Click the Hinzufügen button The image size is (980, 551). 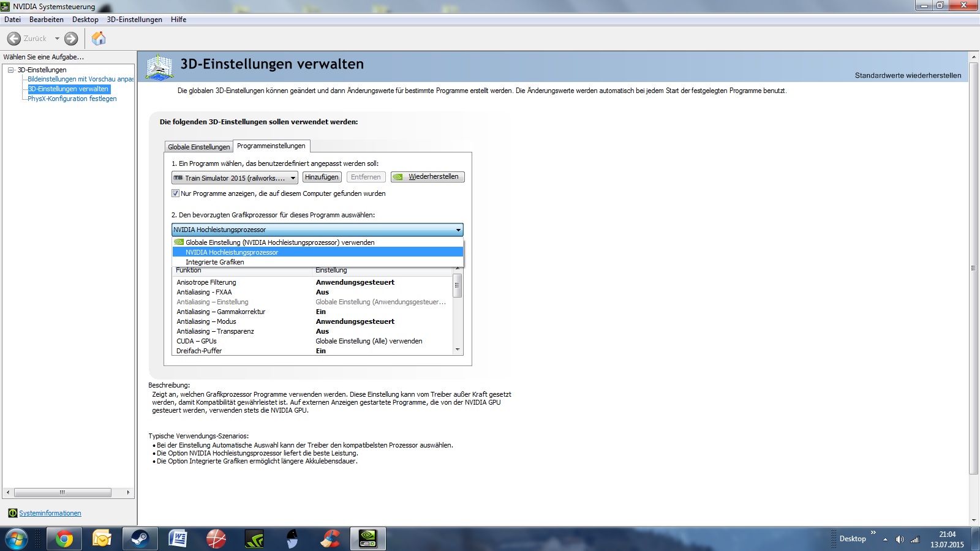point(322,177)
